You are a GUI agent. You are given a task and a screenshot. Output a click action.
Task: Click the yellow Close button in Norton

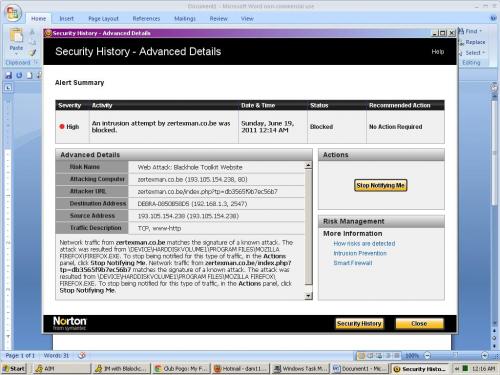419,323
